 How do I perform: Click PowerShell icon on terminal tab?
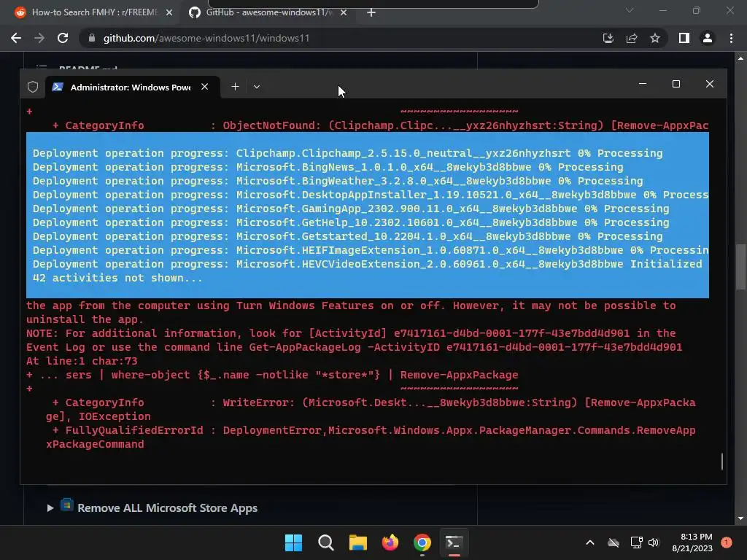[x=58, y=87]
